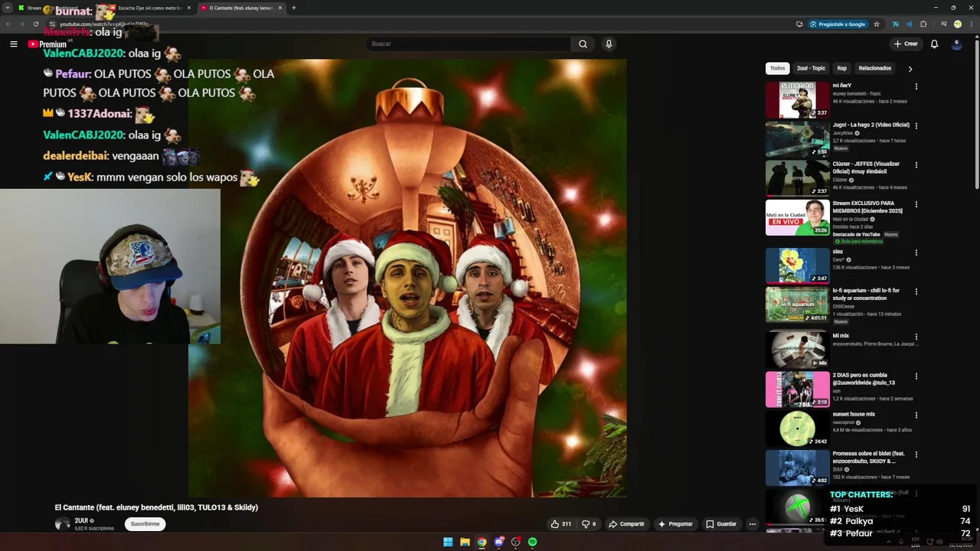Screen dimensions: 980x551
Task: Open the media controls icon in Chrome
Action: coord(944,24)
